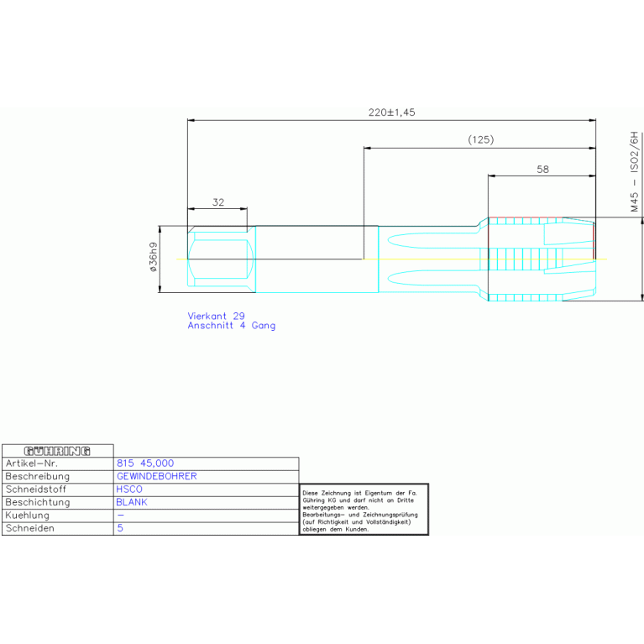Click the 58 thread length dimension
The height and width of the screenshot is (644, 644).
point(542,169)
